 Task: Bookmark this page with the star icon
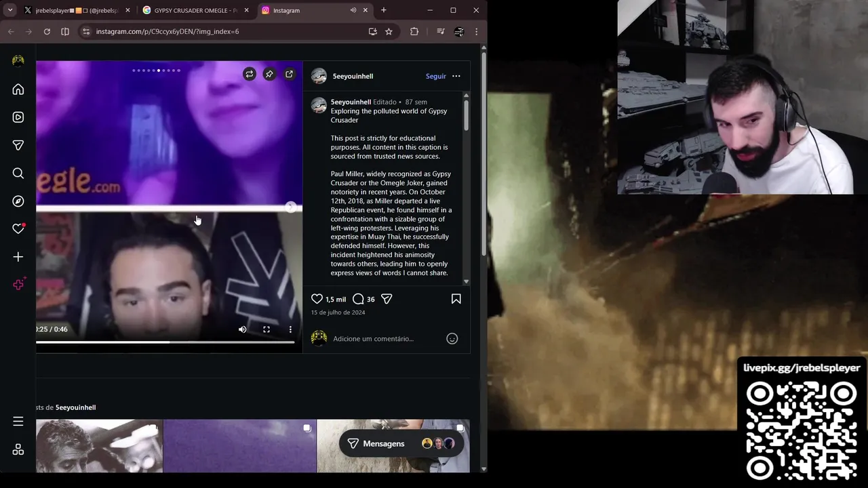(x=389, y=31)
